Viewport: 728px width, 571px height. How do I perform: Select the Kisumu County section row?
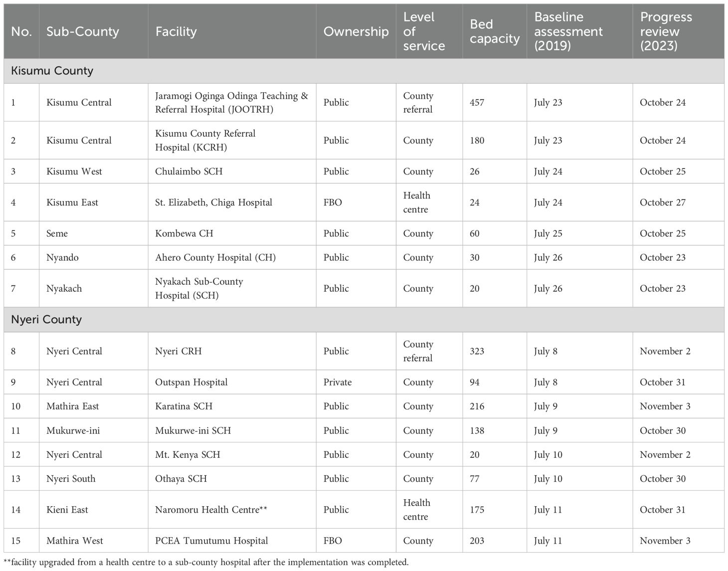(x=52, y=71)
